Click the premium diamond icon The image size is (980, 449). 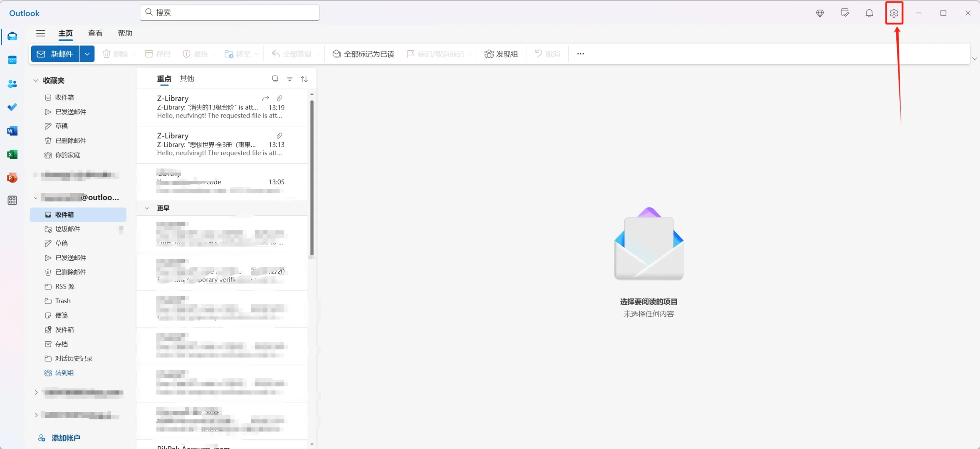820,13
